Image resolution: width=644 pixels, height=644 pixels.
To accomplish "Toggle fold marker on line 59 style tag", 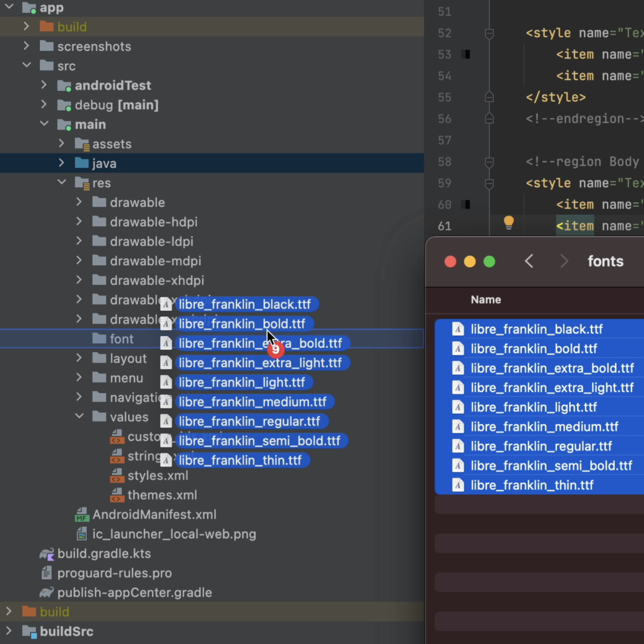I will 489,183.
